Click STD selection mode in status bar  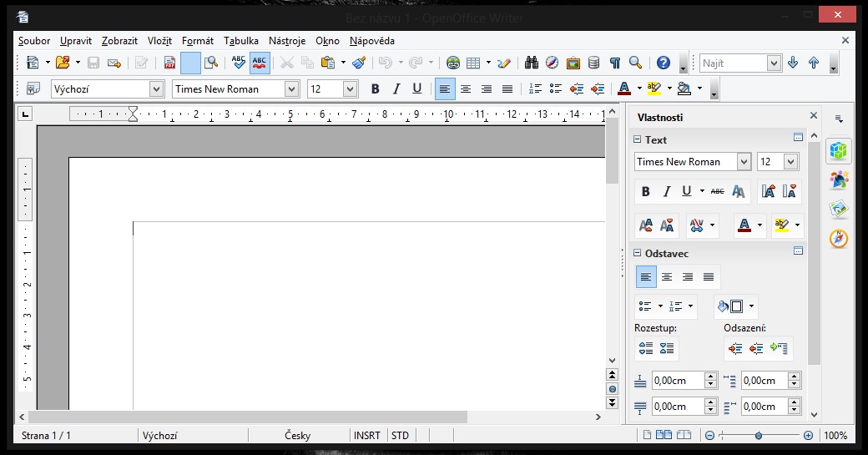pyautogui.click(x=400, y=436)
